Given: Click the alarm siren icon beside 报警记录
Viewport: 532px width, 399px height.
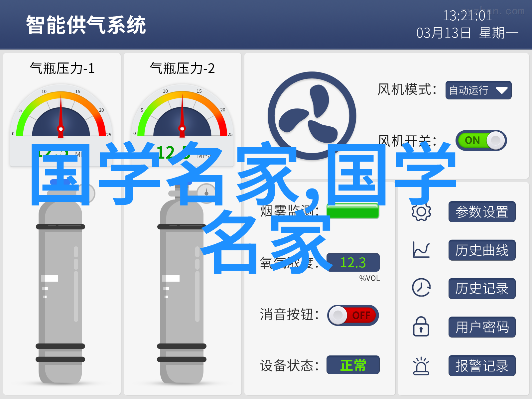Looking at the screenshot, I should [421, 366].
